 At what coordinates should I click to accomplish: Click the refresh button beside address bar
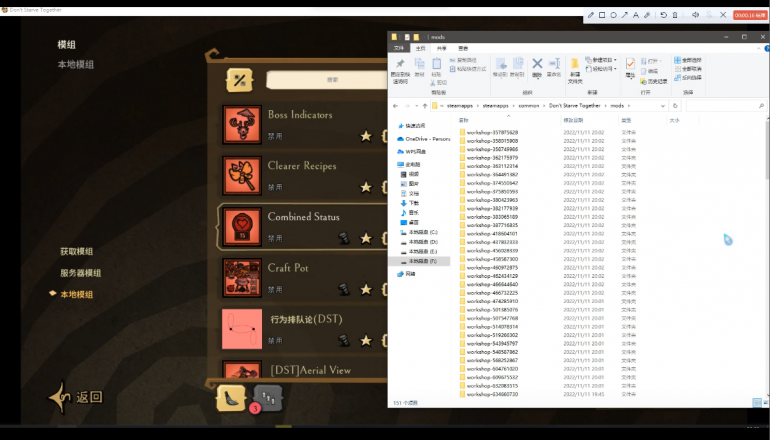point(675,106)
